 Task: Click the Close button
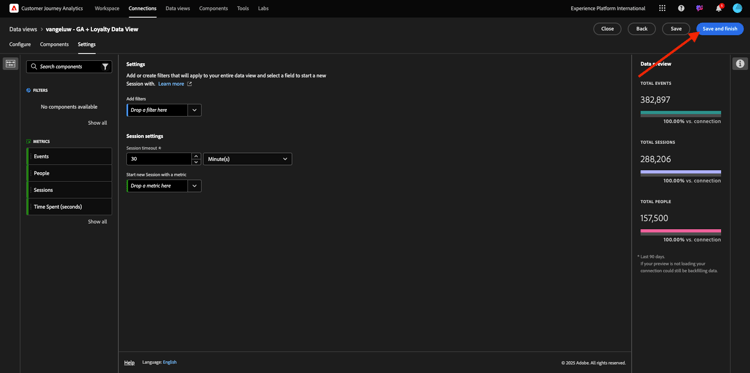pos(607,29)
